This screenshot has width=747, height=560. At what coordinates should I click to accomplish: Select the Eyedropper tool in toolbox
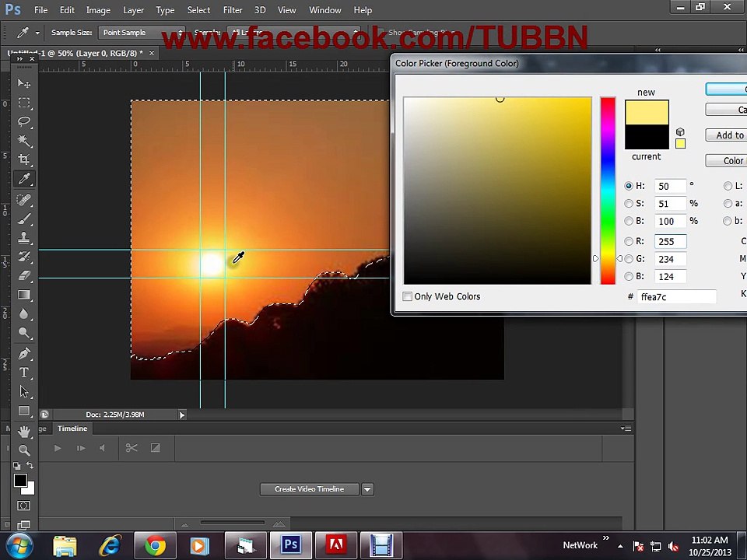(24, 179)
